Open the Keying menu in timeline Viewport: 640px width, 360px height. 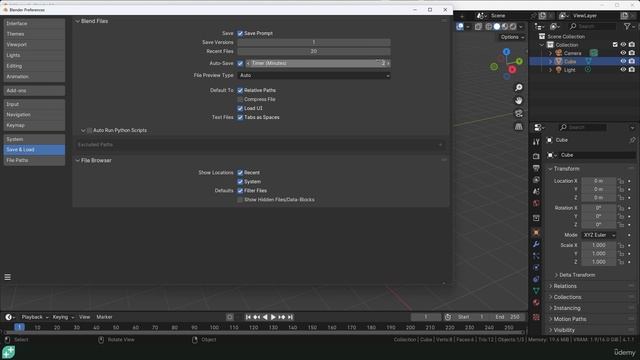(63, 317)
